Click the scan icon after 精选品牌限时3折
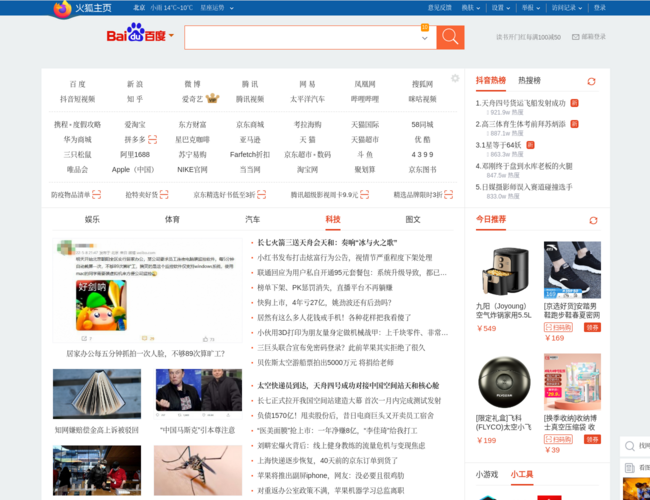 (x=449, y=194)
